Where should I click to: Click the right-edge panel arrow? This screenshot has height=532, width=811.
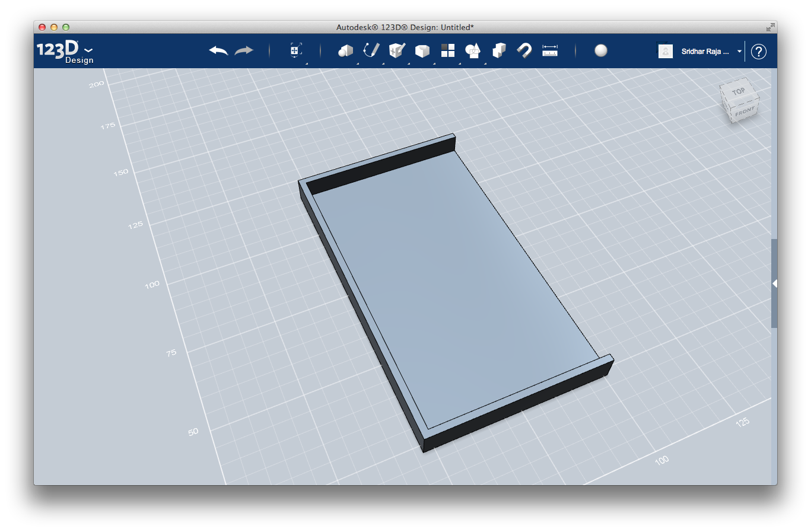(774, 283)
